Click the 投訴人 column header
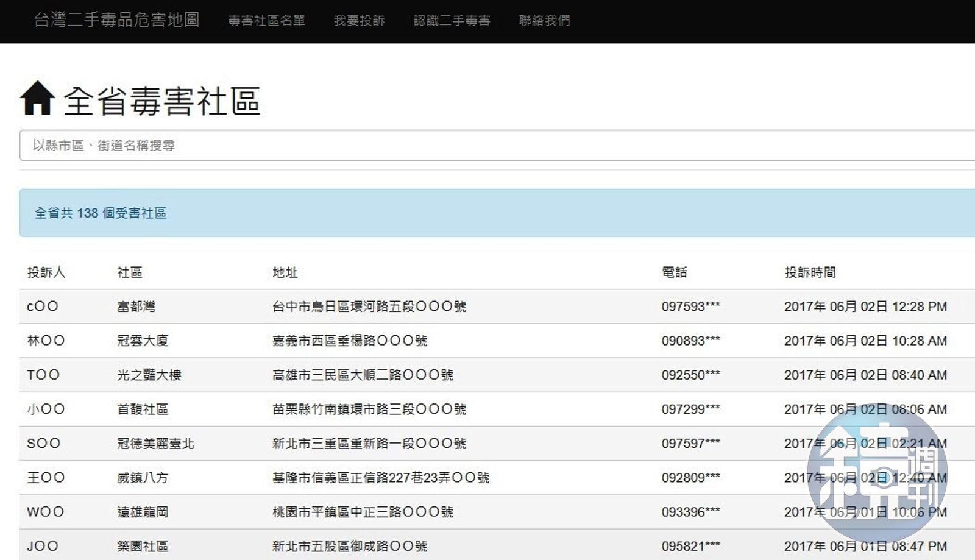975x560 pixels. (x=46, y=272)
